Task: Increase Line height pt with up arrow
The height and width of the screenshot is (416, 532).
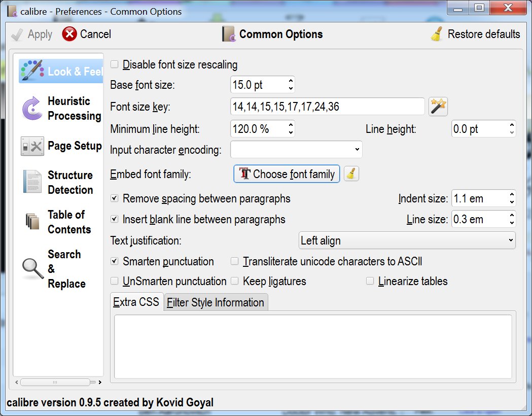Action: click(x=512, y=125)
